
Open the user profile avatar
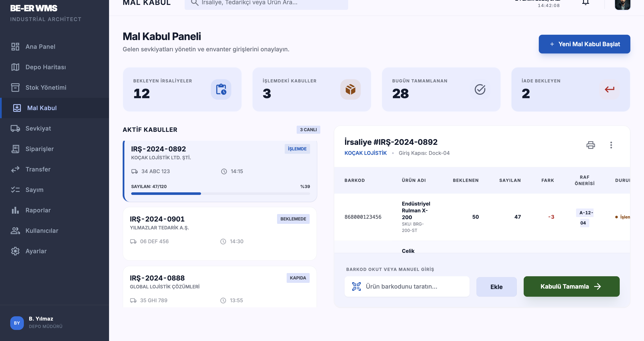click(622, 4)
